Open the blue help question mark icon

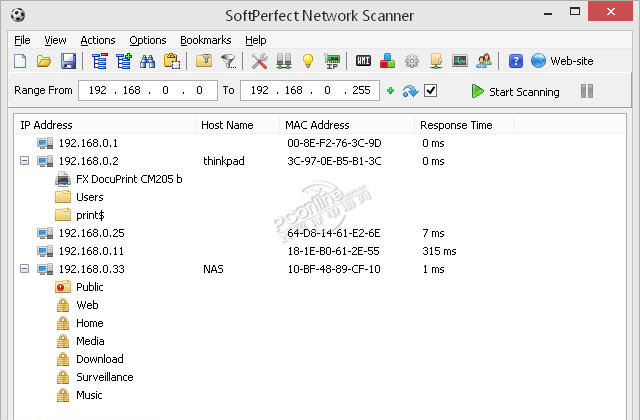(516, 61)
